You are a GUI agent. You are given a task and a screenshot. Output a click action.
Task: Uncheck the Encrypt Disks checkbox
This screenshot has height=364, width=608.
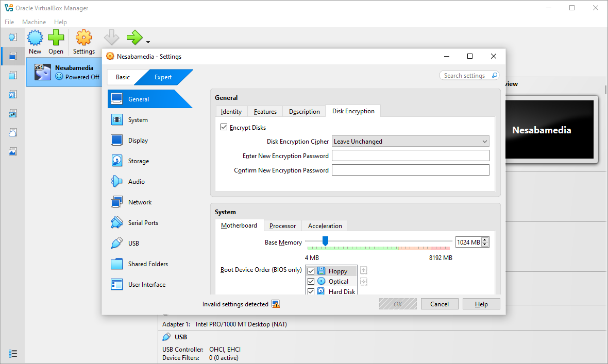tap(224, 127)
